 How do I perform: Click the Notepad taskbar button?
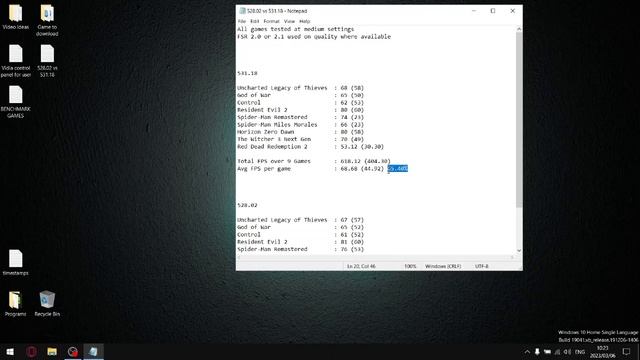(x=93, y=351)
